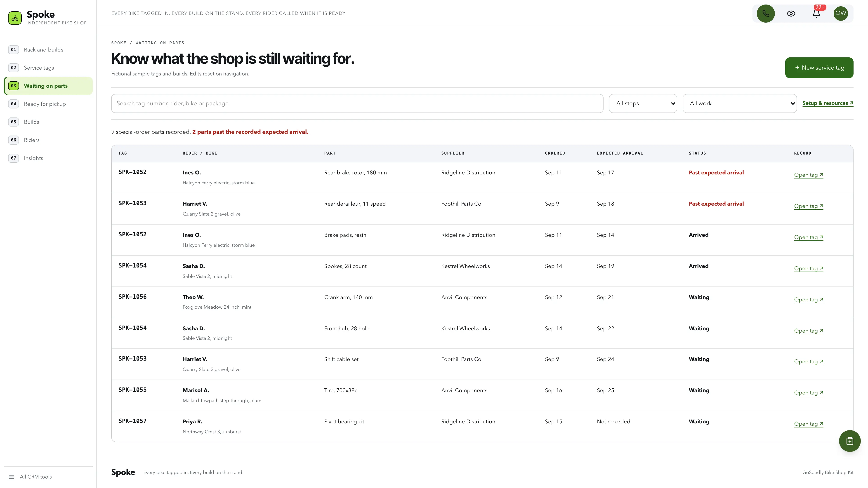Click the green phone call icon
Screen dimensions: 868x488
(x=766, y=14)
